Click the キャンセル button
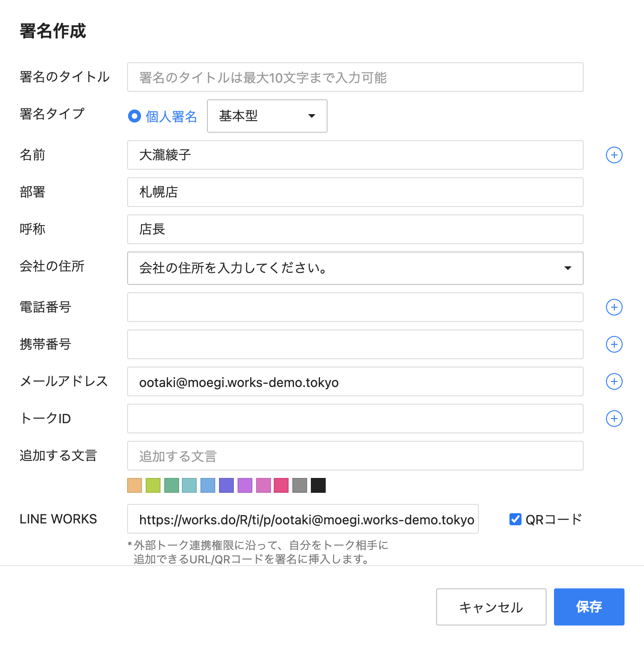The width and height of the screenshot is (644, 645). click(491, 607)
